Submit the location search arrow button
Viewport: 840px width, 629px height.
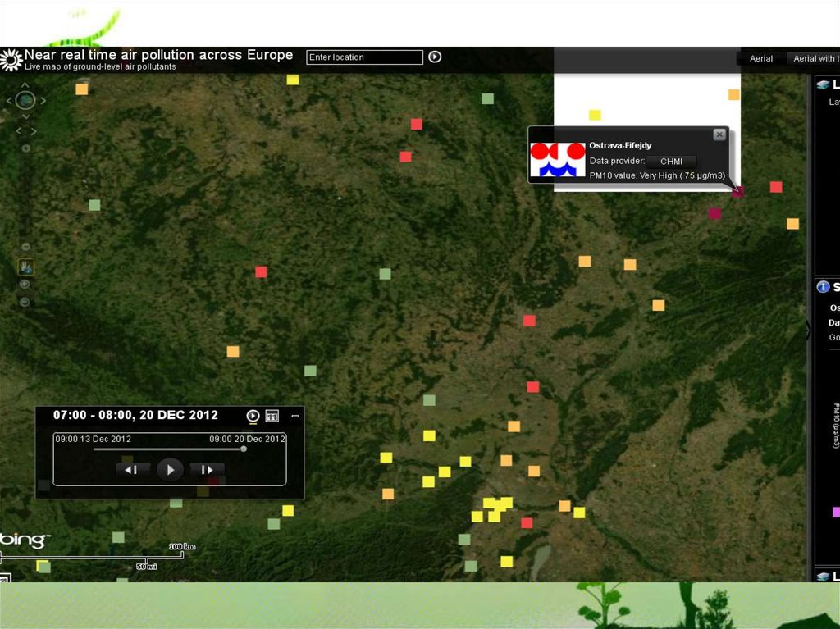(435, 57)
